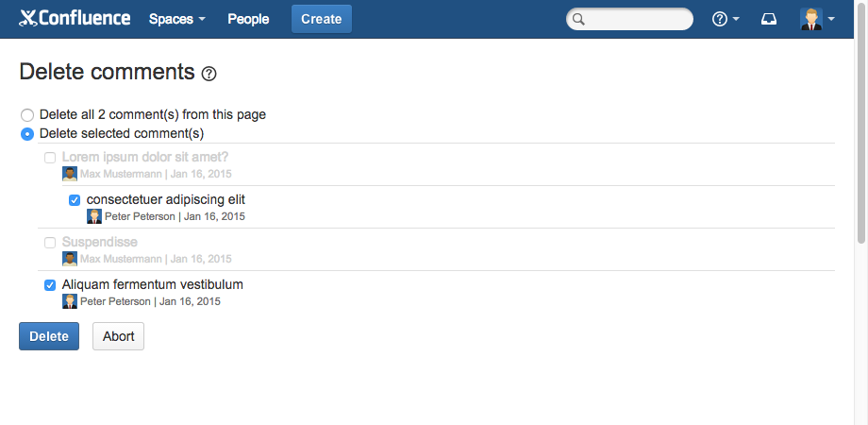
Task: Click the blue Delete button
Action: [49, 336]
